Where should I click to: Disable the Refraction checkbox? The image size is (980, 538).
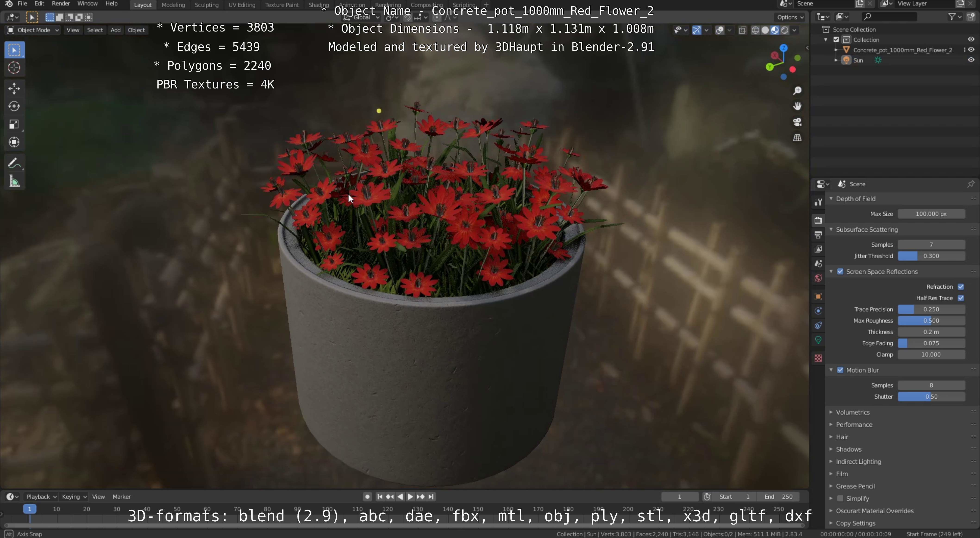click(x=961, y=287)
